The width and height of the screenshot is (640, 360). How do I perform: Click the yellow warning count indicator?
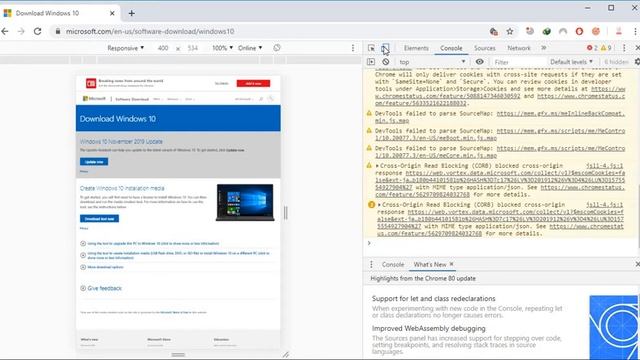pyautogui.click(x=606, y=48)
